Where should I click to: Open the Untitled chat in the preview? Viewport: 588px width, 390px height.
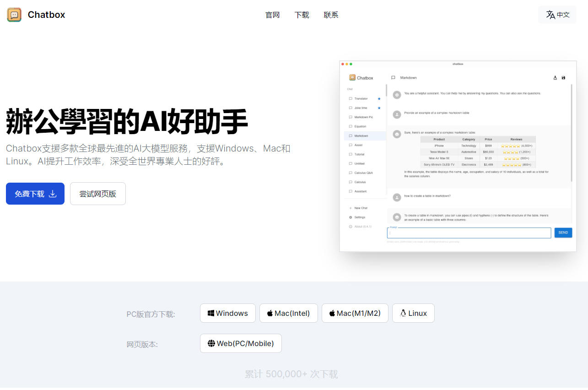365,163
